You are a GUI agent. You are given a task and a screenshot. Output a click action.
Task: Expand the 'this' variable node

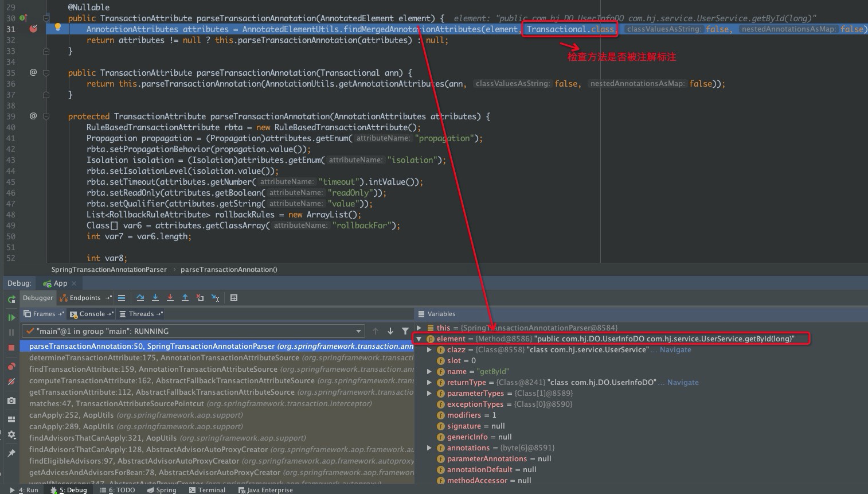coord(419,328)
